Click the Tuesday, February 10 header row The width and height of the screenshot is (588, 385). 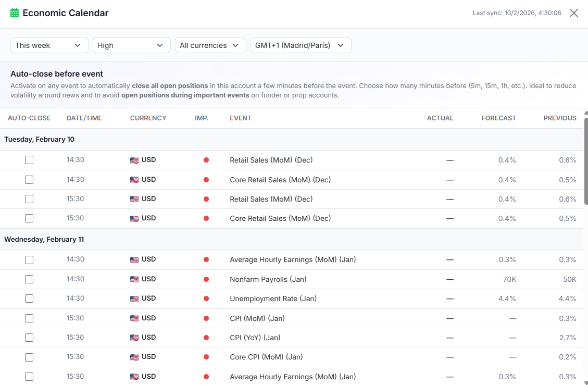point(39,139)
